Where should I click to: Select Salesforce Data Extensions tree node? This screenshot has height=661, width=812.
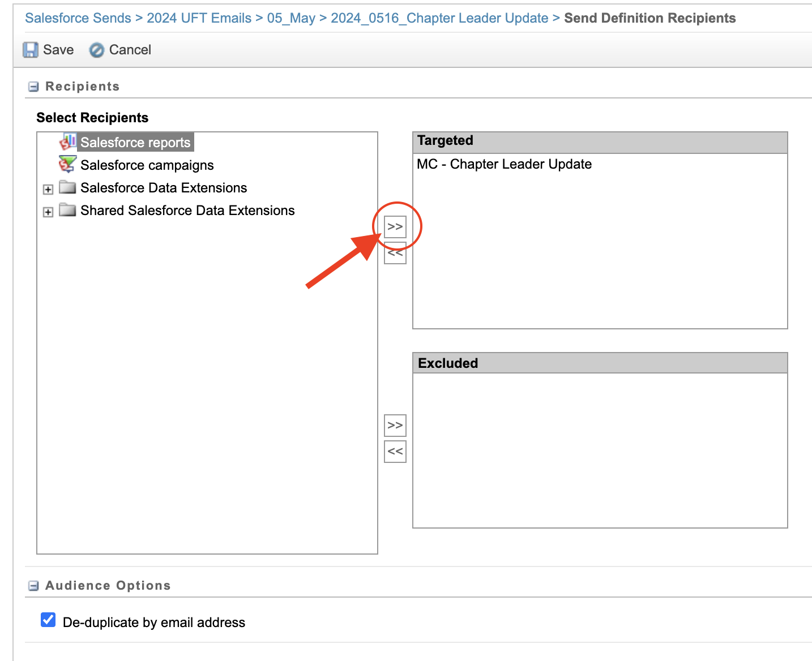[164, 188]
